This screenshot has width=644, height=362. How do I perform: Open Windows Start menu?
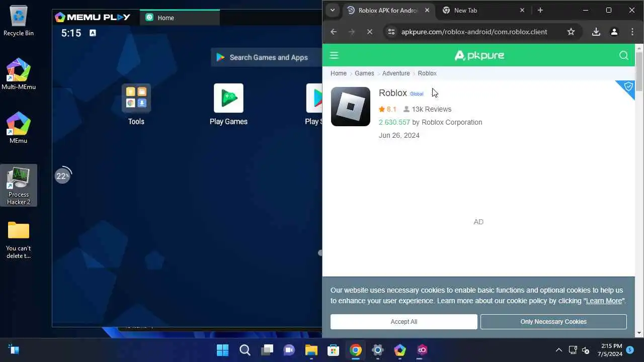point(222,350)
